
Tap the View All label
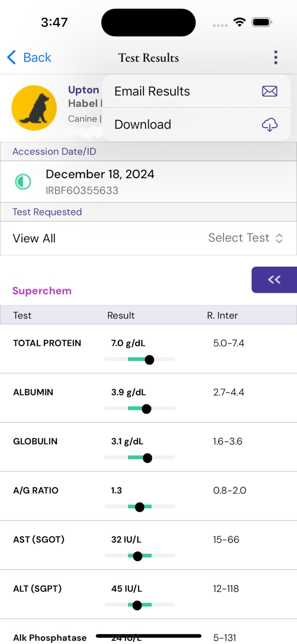34,238
